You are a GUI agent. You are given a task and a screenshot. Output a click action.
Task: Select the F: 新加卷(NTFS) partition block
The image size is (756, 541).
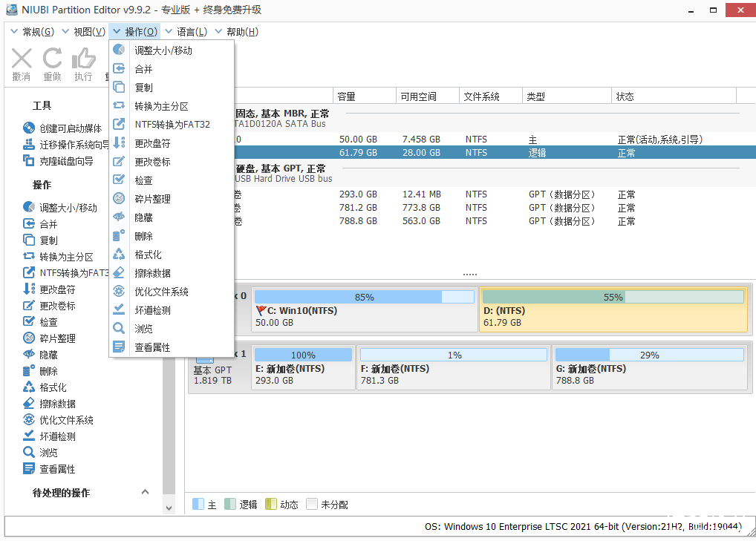[454, 367]
